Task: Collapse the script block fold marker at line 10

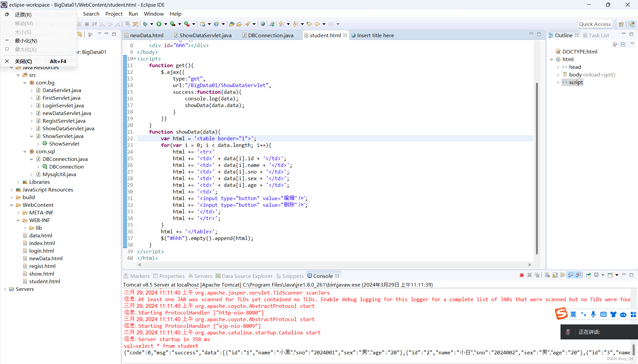Action: coord(135,59)
